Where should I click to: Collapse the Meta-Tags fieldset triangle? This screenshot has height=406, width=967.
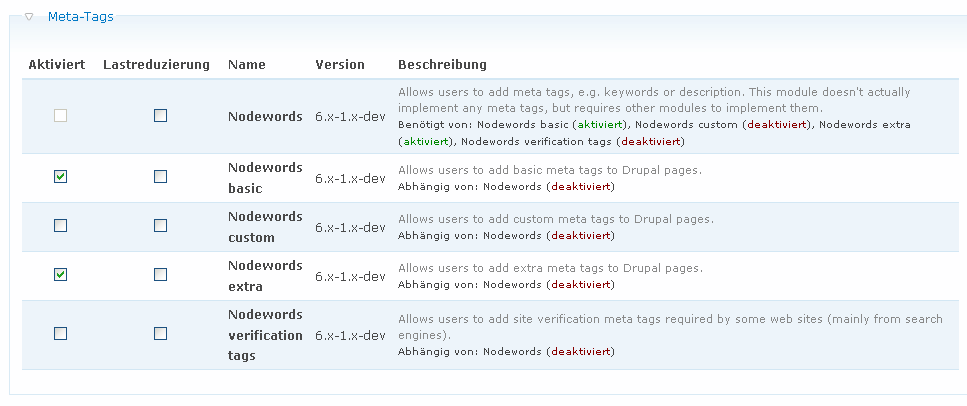[x=28, y=17]
